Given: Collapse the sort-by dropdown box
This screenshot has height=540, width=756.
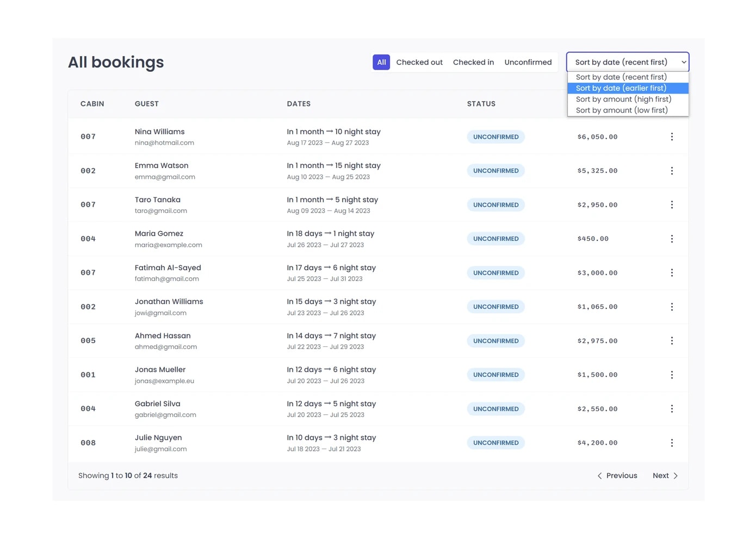Looking at the screenshot, I should point(628,62).
